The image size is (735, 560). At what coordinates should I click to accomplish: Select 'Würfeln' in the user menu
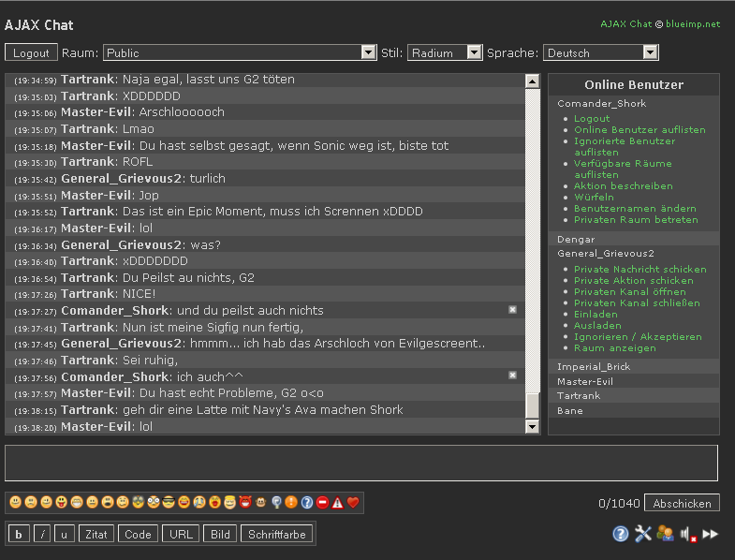[594, 197]
